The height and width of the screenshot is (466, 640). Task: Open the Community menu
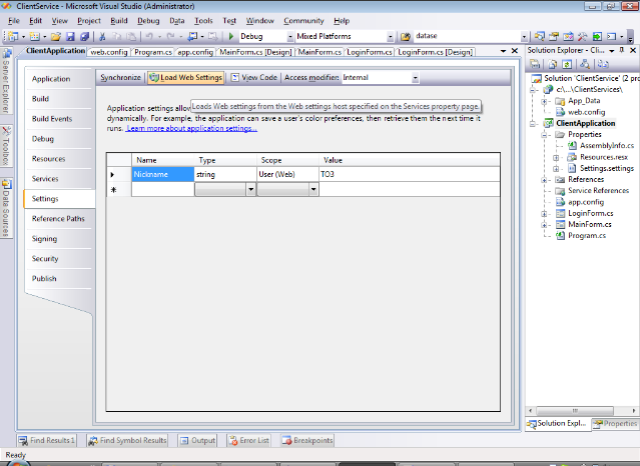304,21
